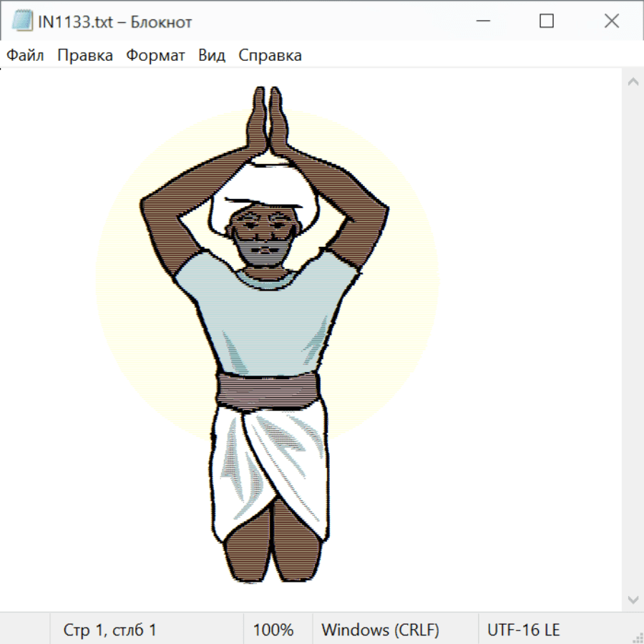Select the Формат menu item
This screenshot has width=644, height=644.
coord(155,56)
